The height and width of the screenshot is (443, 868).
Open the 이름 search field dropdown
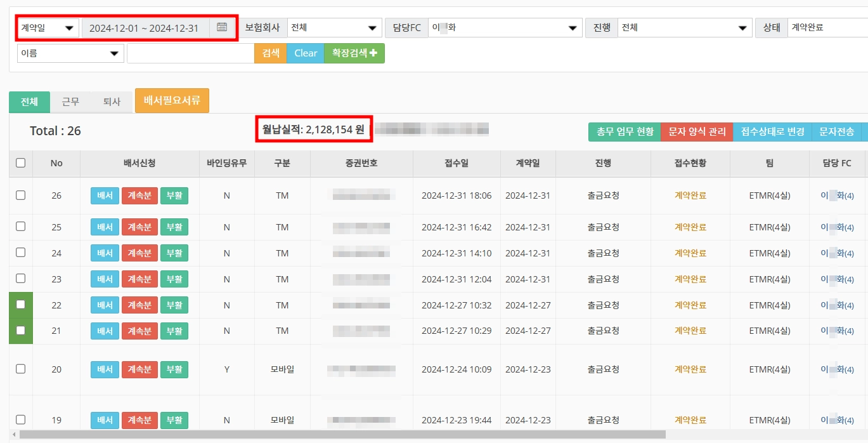tap(70, 53)
